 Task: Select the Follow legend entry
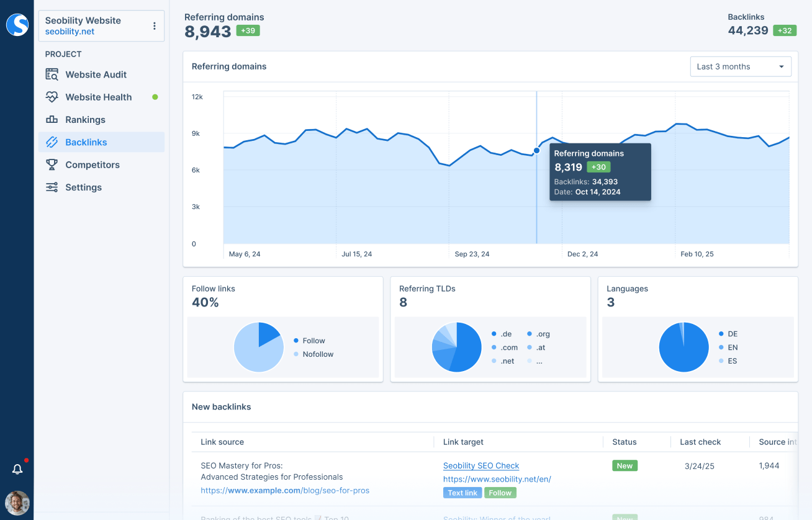312,341
